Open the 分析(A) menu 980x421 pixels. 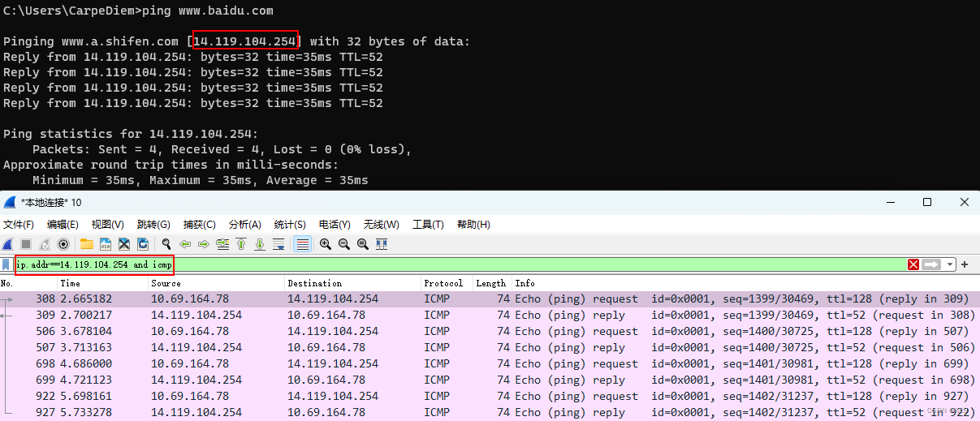click(x=245, y=225)
